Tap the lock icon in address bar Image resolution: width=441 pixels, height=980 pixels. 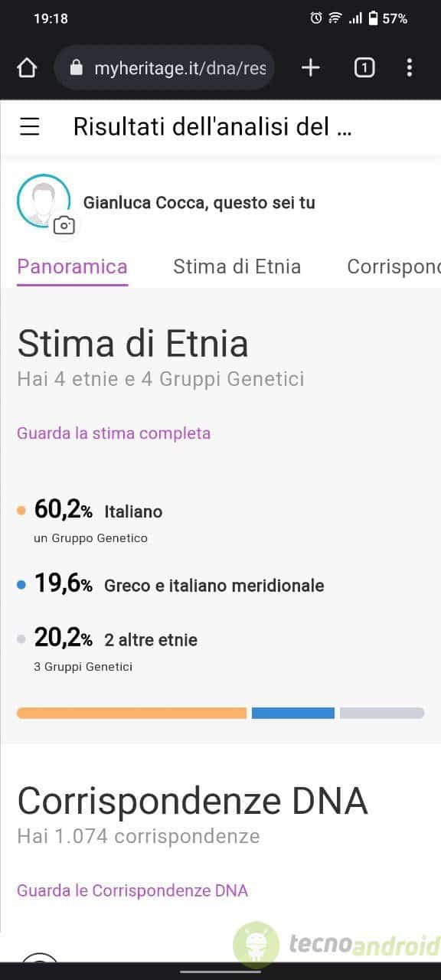76,68
